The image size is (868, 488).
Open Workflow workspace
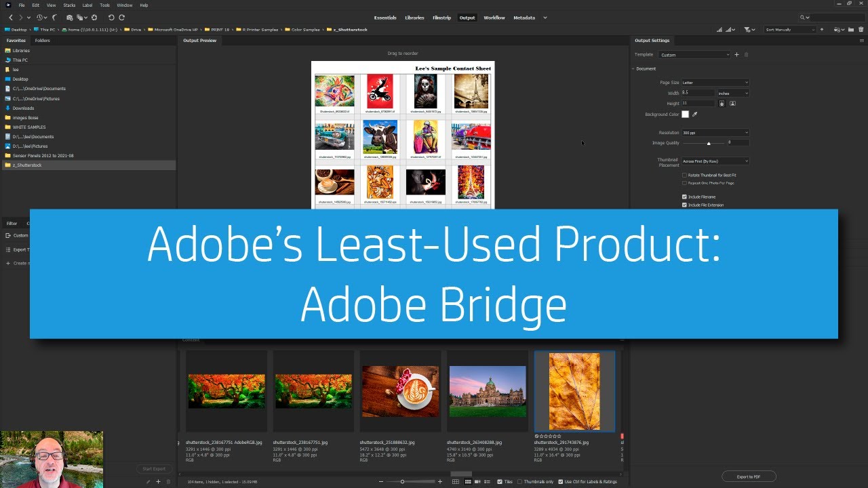[494, 18]
